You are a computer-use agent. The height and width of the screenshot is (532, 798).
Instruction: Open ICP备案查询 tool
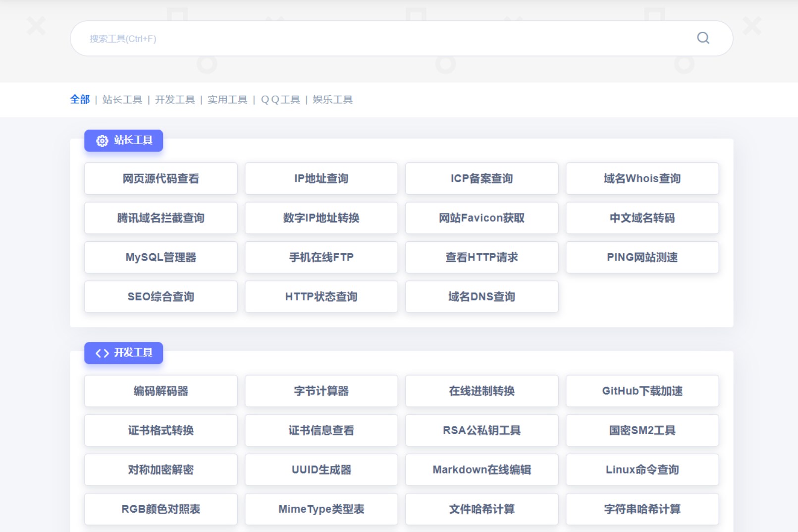tap(482, 179)
